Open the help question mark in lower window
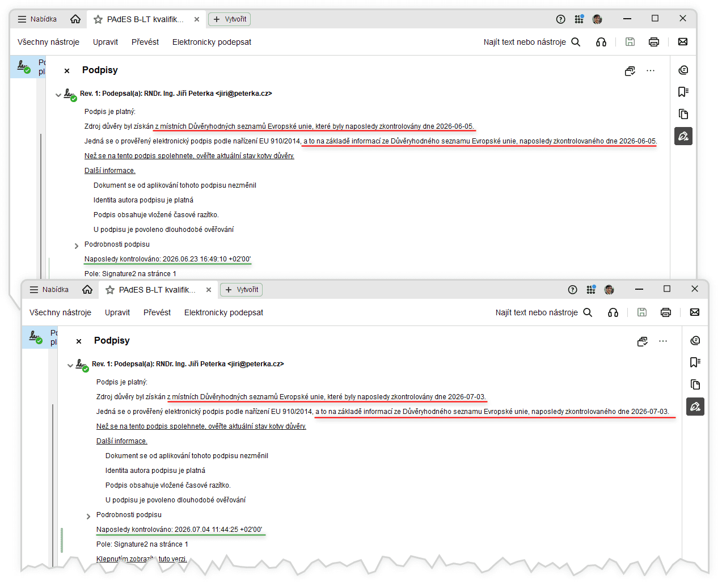The height and width of the screenshot is (588, 722). click(573, 290)
